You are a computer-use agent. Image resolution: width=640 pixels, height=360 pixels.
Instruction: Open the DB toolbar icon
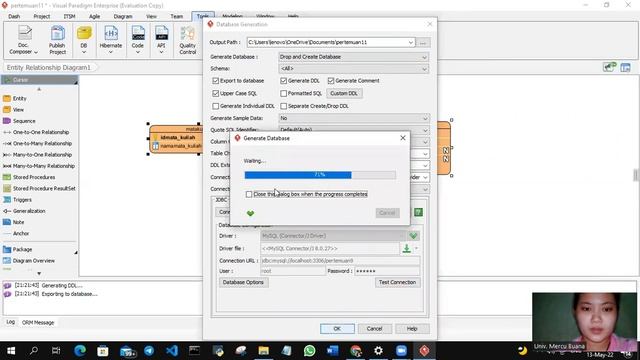pyautogui.click(x=84, y=40)
